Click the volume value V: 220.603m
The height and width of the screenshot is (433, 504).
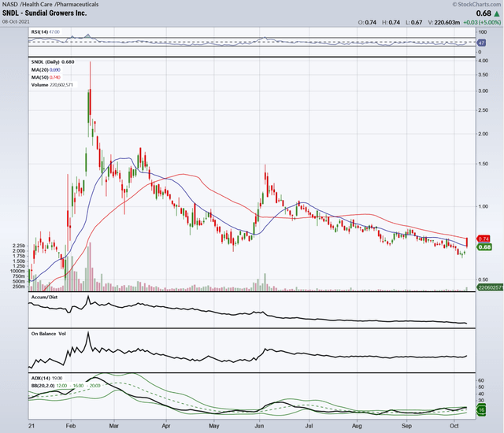point(444,23)
